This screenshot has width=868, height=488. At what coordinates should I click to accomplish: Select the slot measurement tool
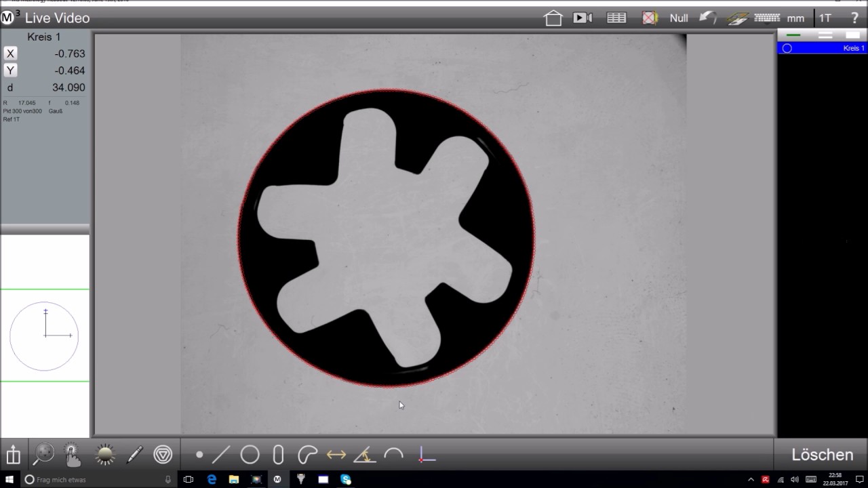[278, 454]
